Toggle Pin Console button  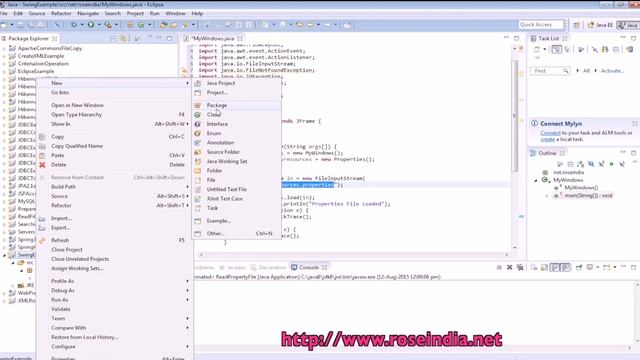coord(579,267)
